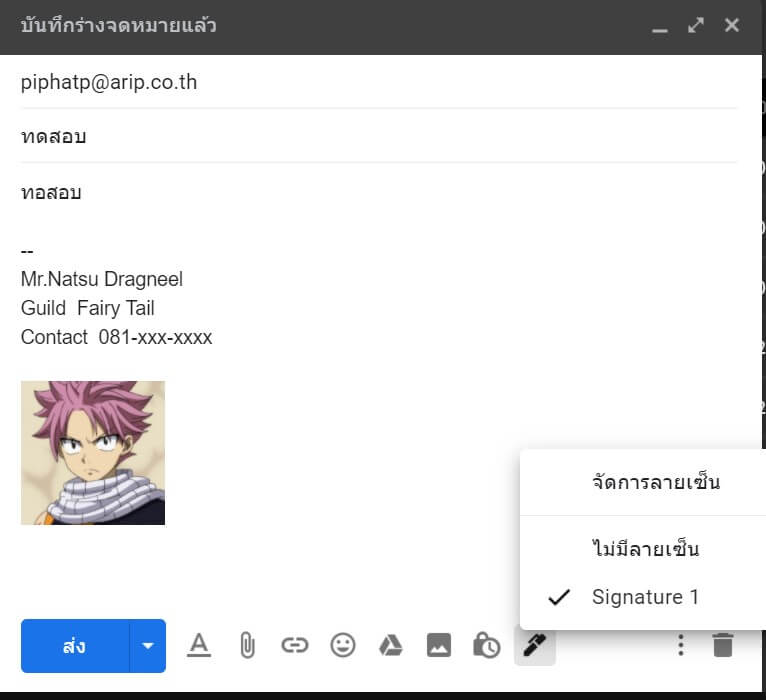Close the compose window with X
The width and height of the screenshot is (766, 700).
click(732, 25)
